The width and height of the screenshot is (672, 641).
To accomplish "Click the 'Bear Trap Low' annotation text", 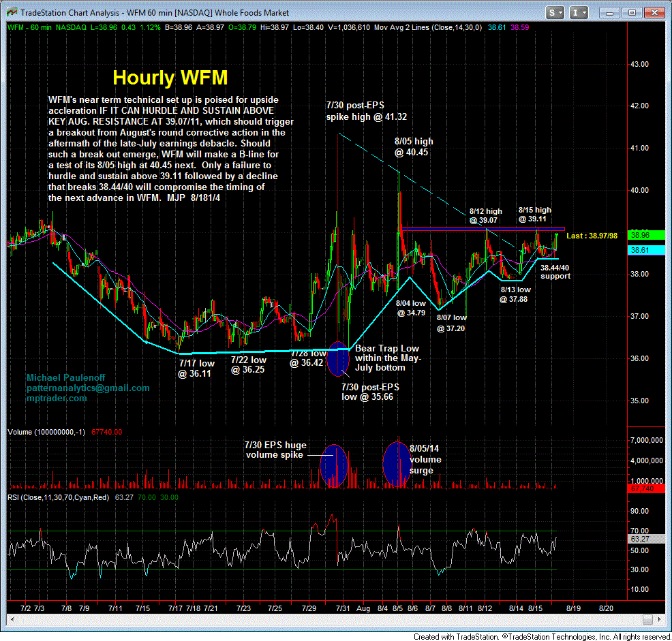I will 387,358.
